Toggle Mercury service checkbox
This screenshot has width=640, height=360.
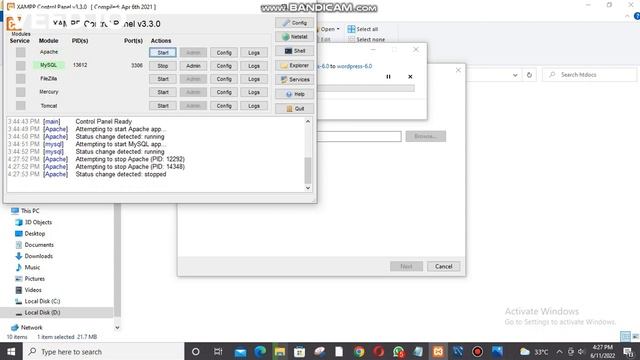(20, 92)
